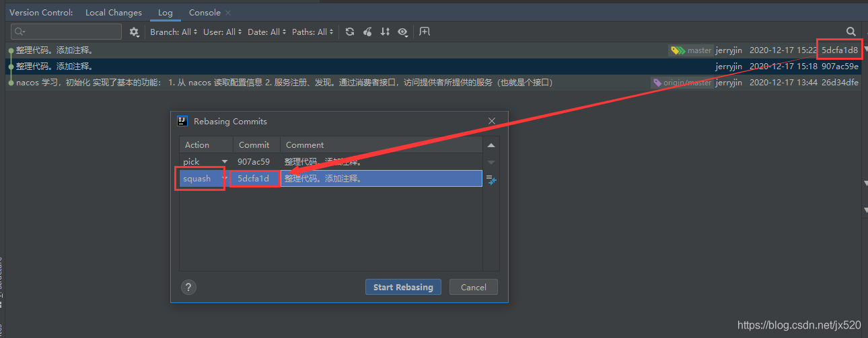
Task: Click the 5dcfa1d cell in Rebasing dialog
Action: click(x=257, y=179)
